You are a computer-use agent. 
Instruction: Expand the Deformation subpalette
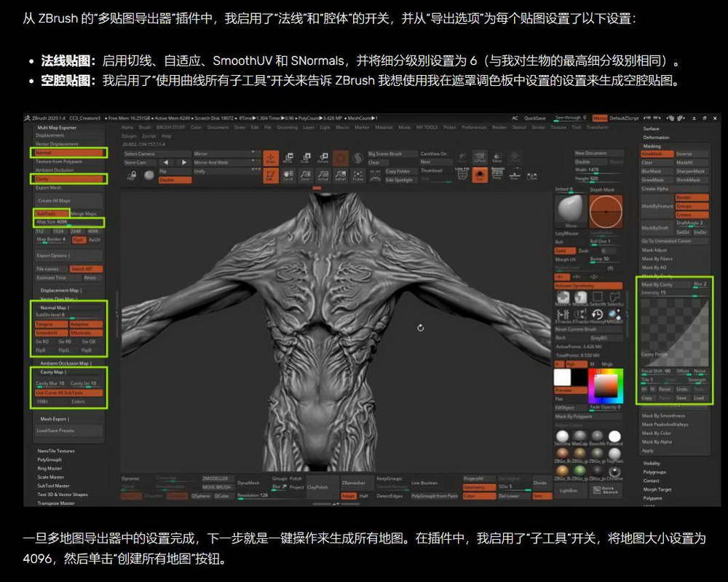tap(656, 138)
